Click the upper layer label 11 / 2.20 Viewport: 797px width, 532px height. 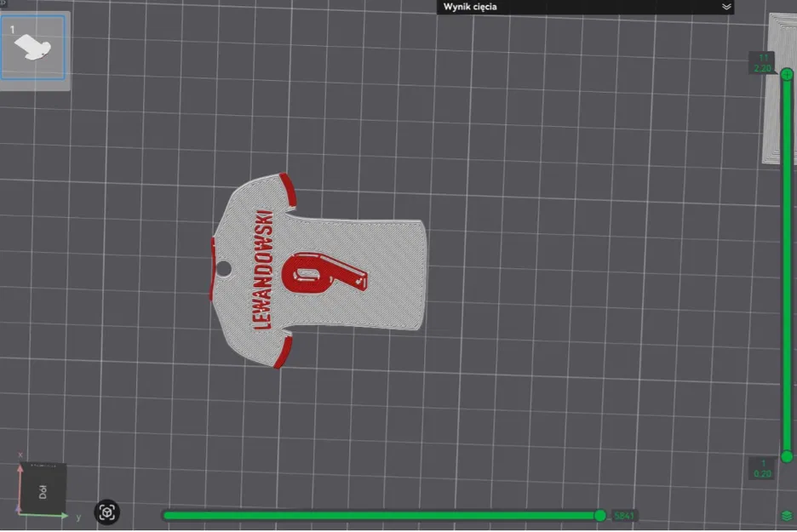762,63
